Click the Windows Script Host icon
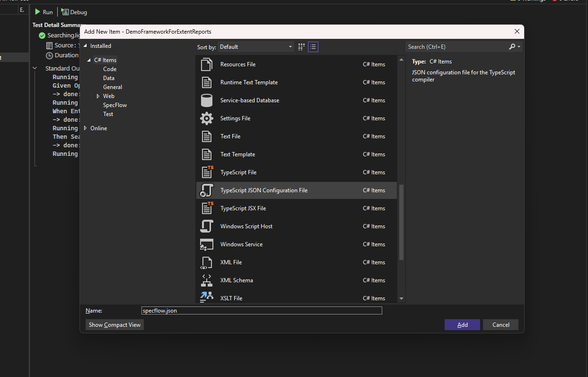Screen dimensions: 588x377 coord(207,226)
